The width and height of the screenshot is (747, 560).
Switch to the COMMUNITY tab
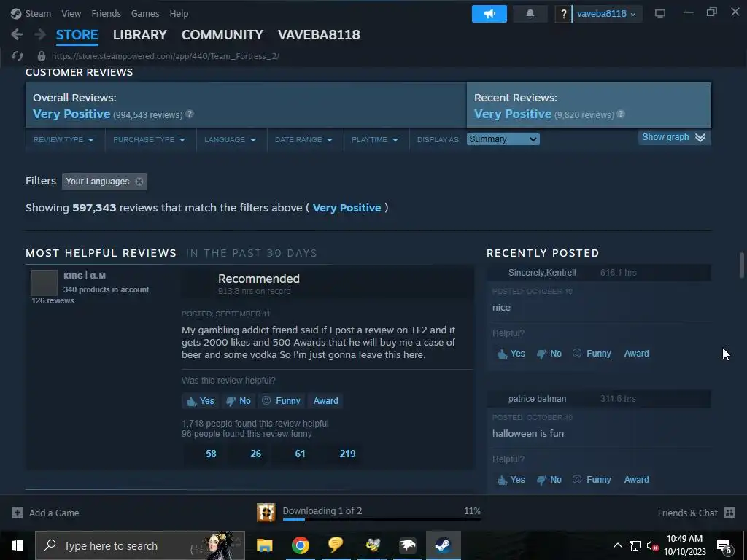pyautogui.click(x=222, y=35)
